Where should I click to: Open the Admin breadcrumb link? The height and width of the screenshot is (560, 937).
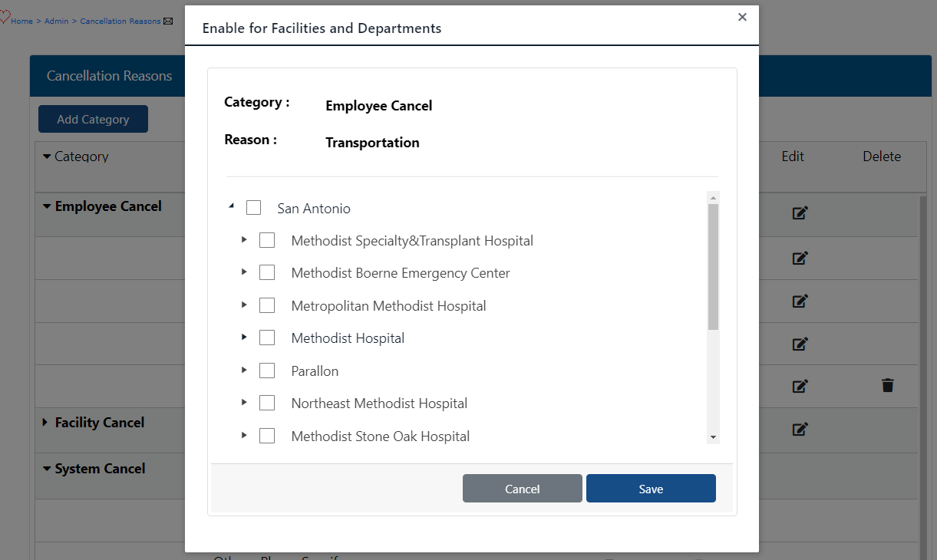(x=56, y=21)
